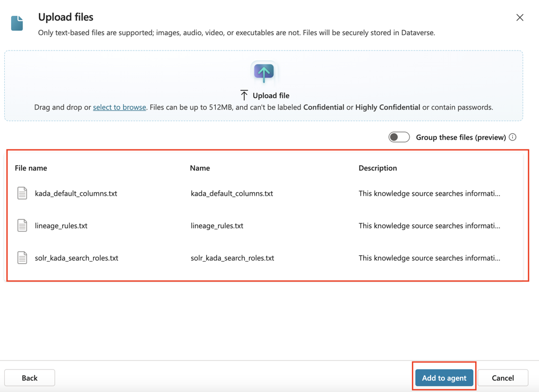Click the Cancel button

click(503, 378)
